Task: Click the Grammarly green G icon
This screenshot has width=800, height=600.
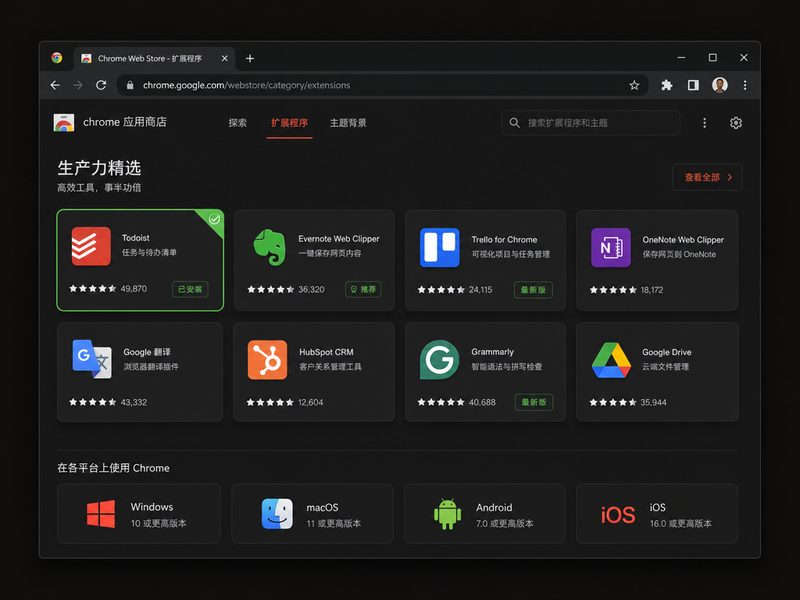Action: tap(439, 360)
